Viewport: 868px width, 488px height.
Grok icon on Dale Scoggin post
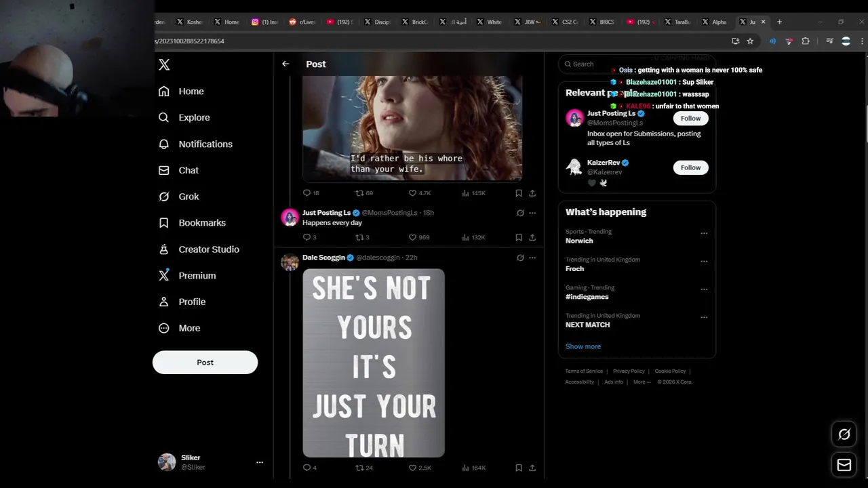coord(520,258)
